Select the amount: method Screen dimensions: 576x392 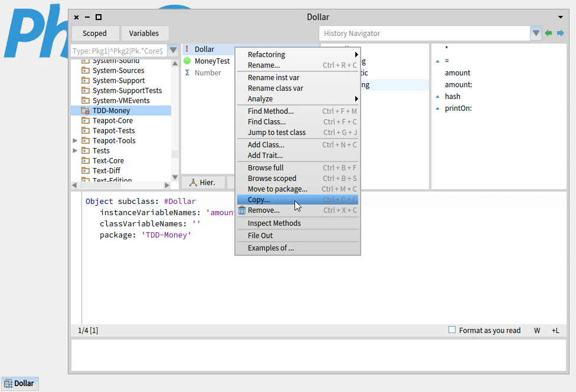459,85
